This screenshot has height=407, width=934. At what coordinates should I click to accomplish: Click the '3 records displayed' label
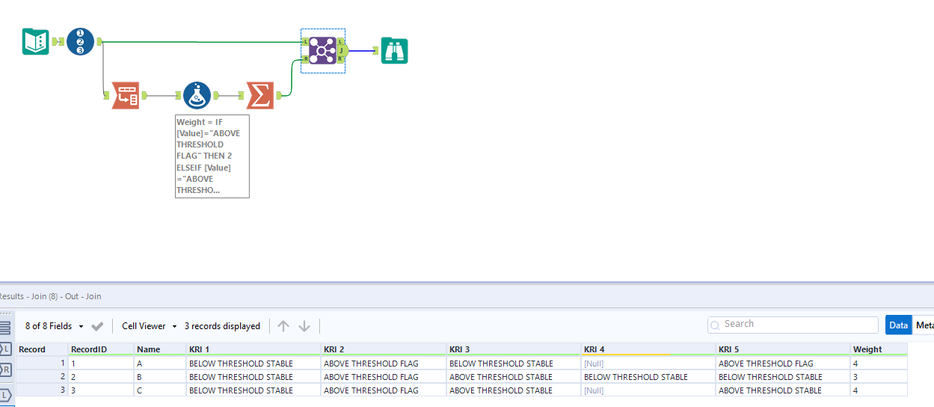tap(222, 326)
